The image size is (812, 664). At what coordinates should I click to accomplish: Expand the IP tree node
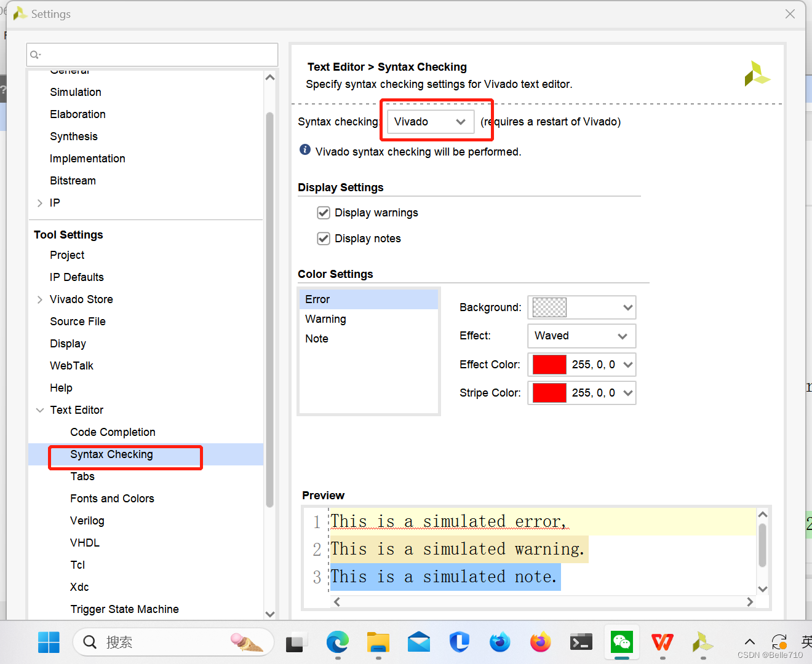pyautogui.click(x=40, y=203)
